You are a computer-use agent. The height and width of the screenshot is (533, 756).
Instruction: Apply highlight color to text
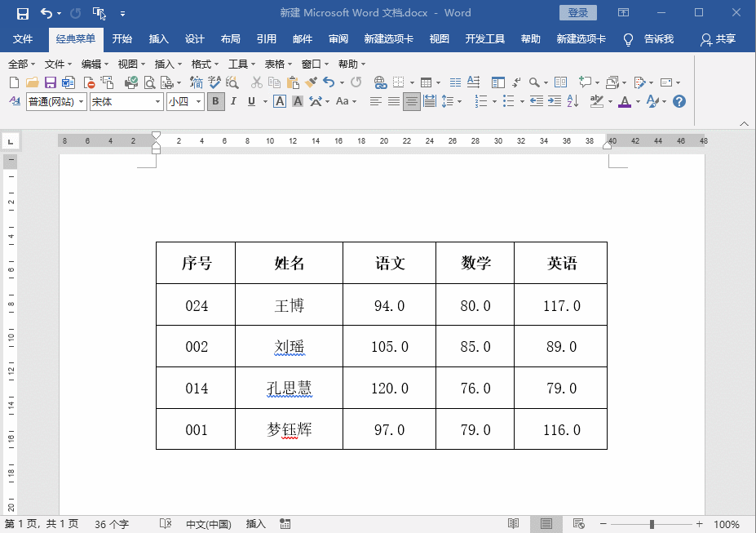tap(598, 100)
